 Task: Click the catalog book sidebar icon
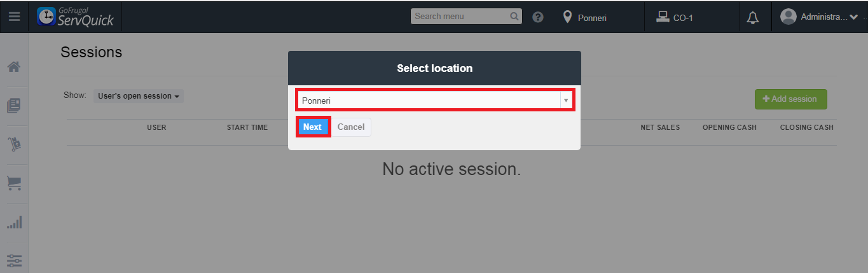[14, 106]
